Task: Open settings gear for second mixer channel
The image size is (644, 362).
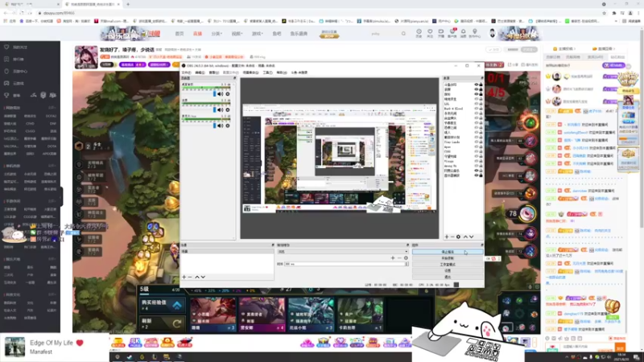Action: pyautogui.click(x=228, y=110)
